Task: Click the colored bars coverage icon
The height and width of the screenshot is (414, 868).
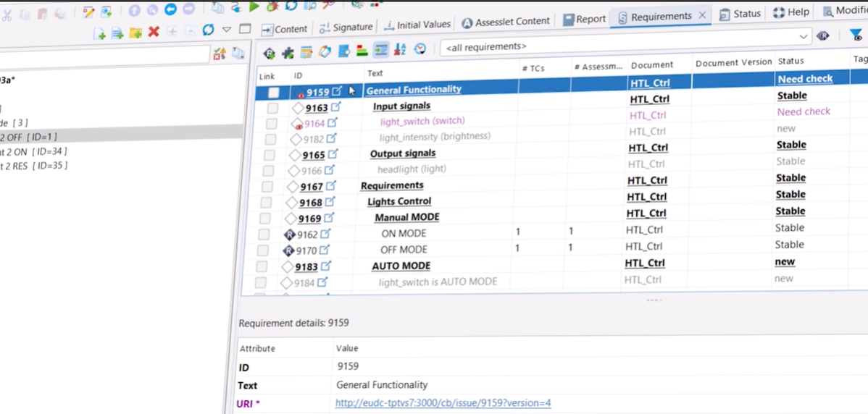Action: coord(362,51)
